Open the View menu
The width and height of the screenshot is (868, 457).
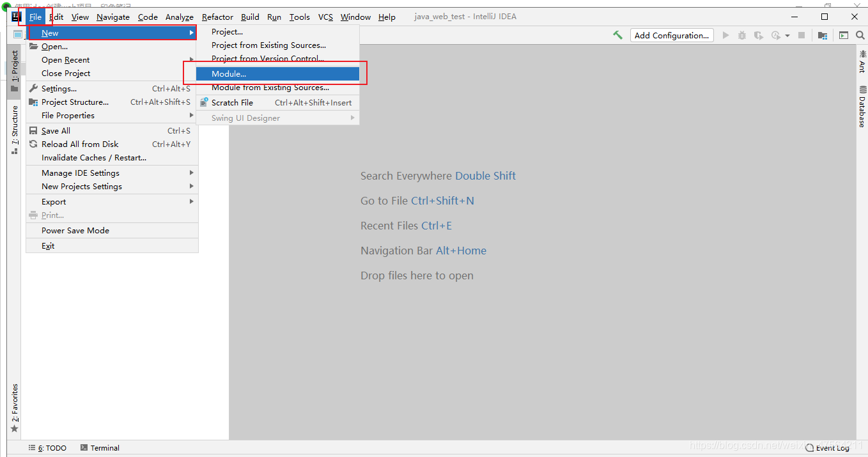[x=80, y=17]
